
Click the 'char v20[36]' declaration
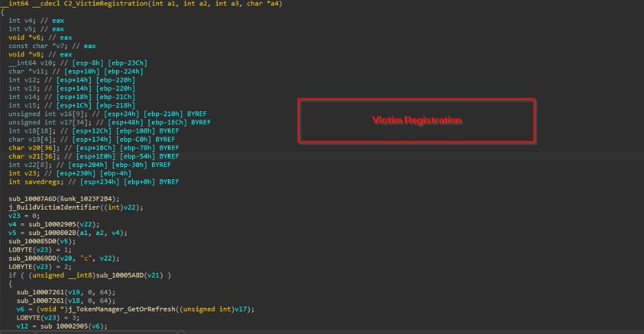point(94,148)
